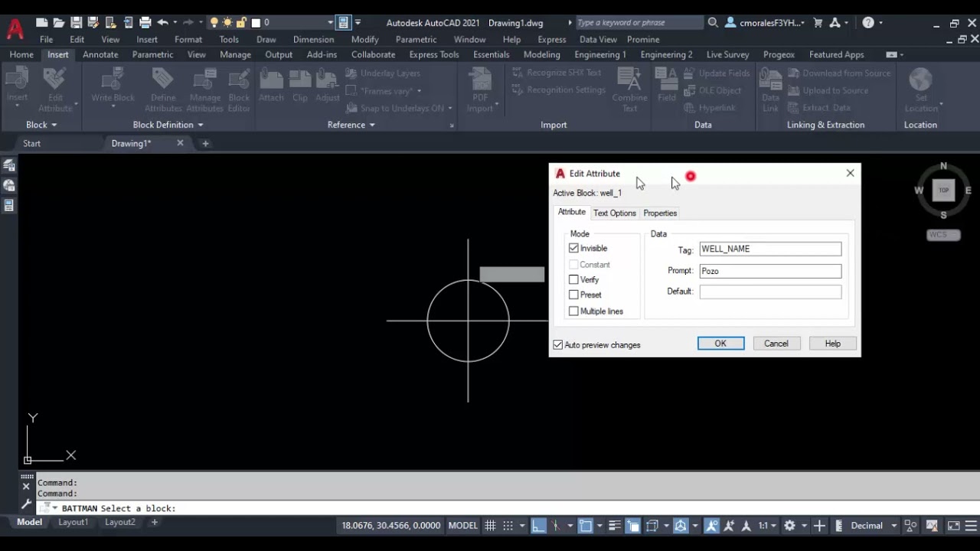The image size is (980, 551).
Task: Toggle clean screen button in status bar
Action: click(953, 526)
